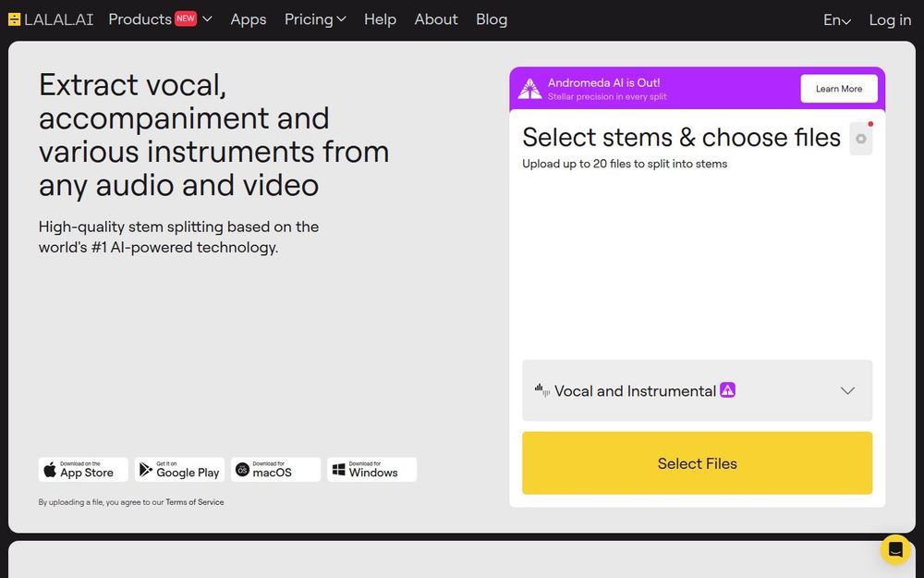
Task: Click the purple Andromeda badge in stem selector
Action: click(x=728, y=390)
